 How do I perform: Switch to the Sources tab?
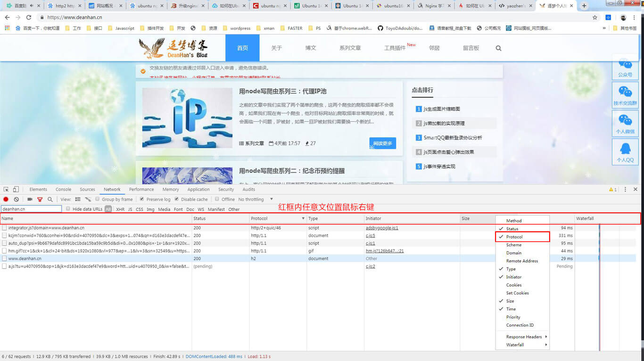[87, 189]
